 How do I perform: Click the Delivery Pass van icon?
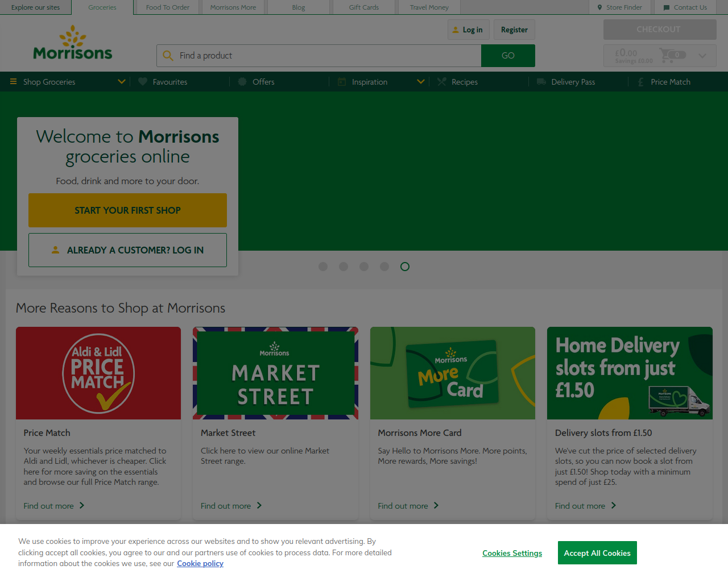click(541, 82)
